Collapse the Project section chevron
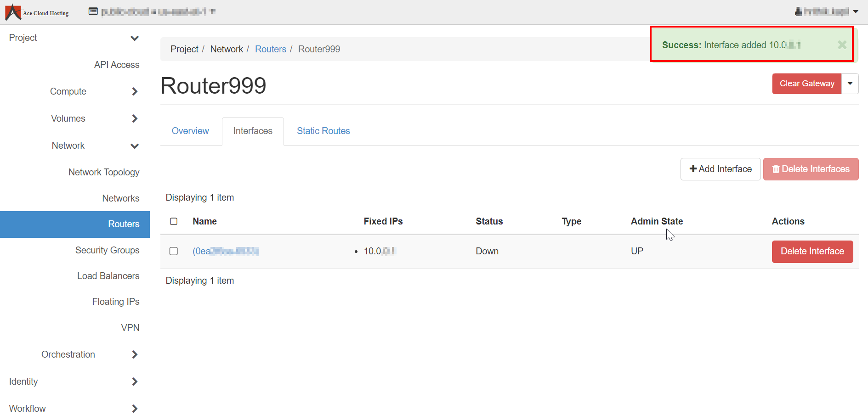868x415 pixels. [x=135, y=38]
